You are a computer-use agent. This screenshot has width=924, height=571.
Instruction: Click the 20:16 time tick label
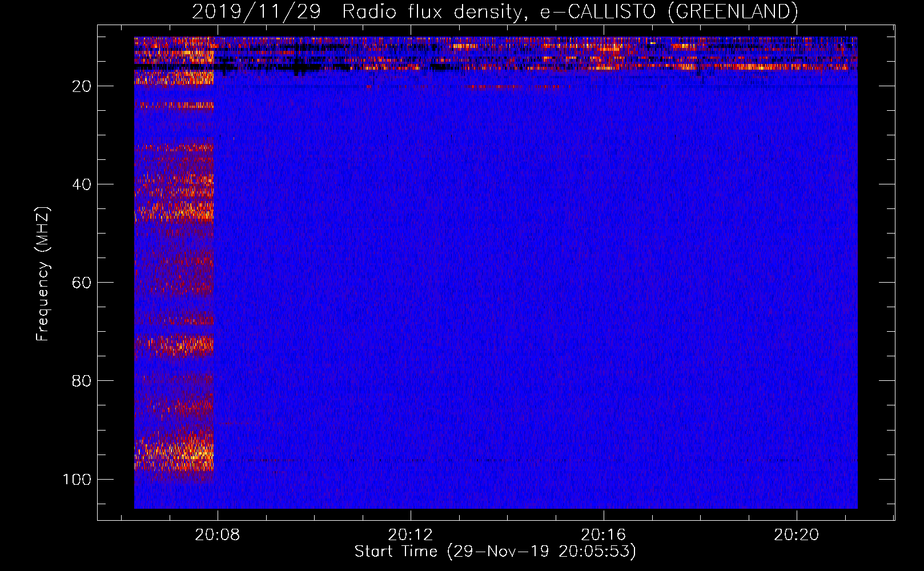(x=603, y=535)
